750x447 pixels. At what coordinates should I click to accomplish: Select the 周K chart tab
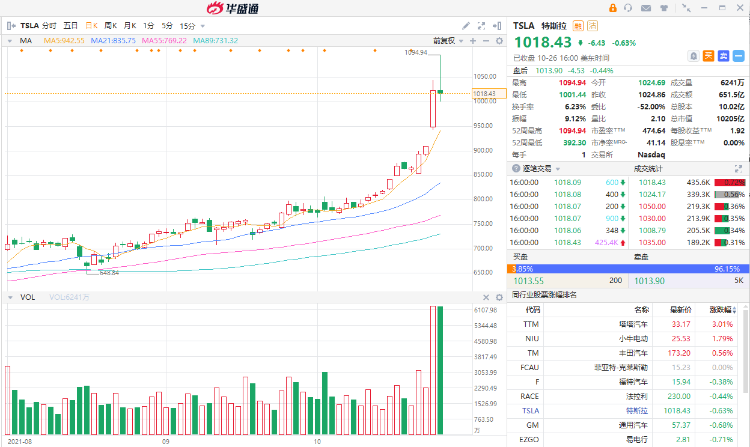[x=110, y=26]
